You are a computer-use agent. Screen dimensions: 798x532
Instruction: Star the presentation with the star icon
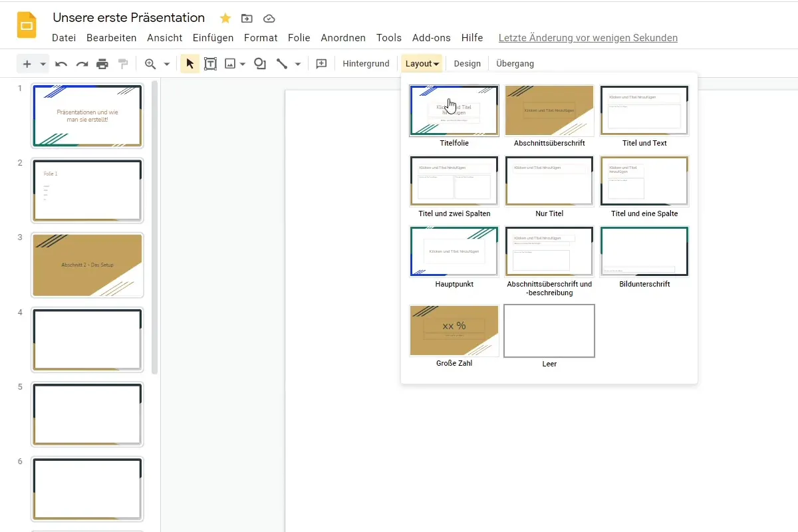pyautogui.click(x=225, y=18)
